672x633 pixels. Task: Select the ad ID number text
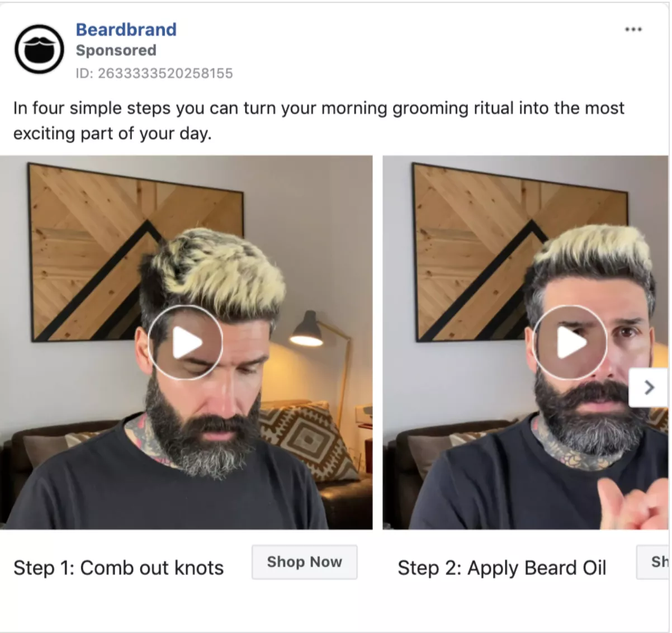tap(154, 73)
